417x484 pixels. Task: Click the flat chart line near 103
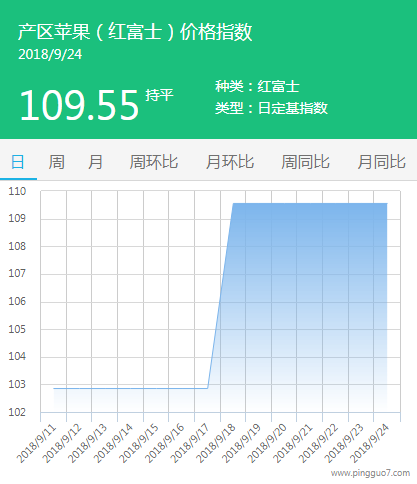(x=131, y=388)
